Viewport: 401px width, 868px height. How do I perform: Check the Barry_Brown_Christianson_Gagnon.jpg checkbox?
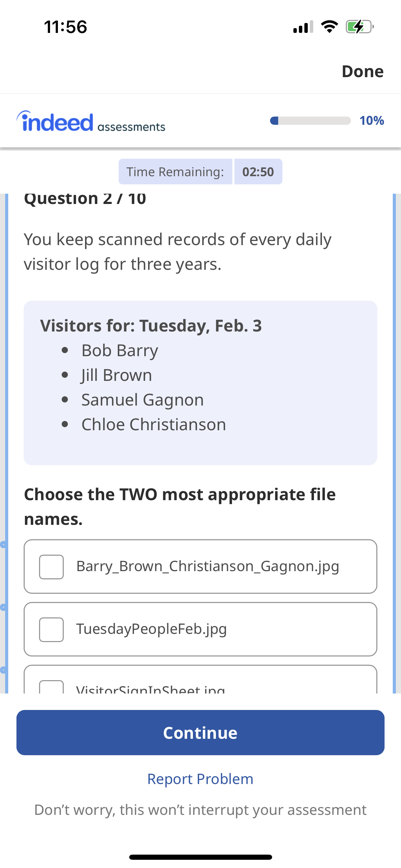coord(51,567)
